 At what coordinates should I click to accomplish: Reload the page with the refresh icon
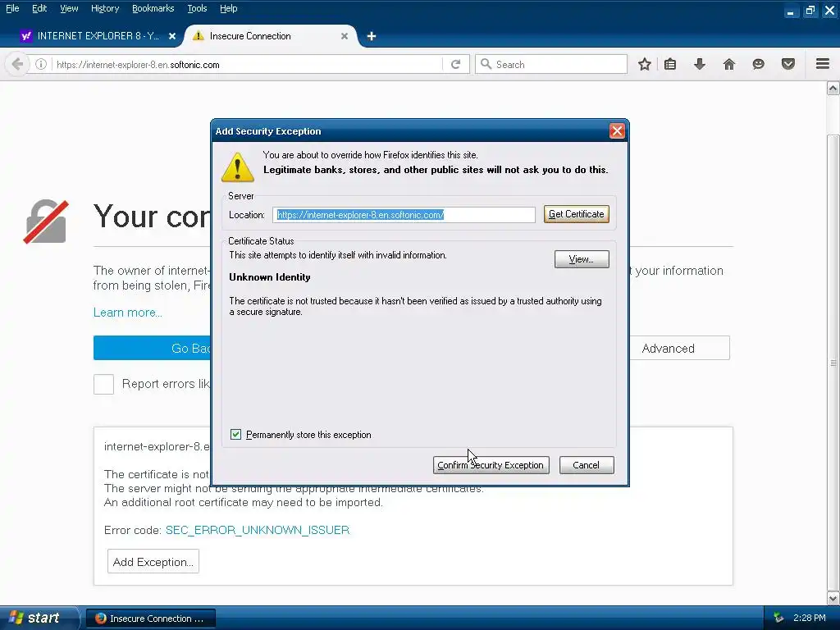456,64
